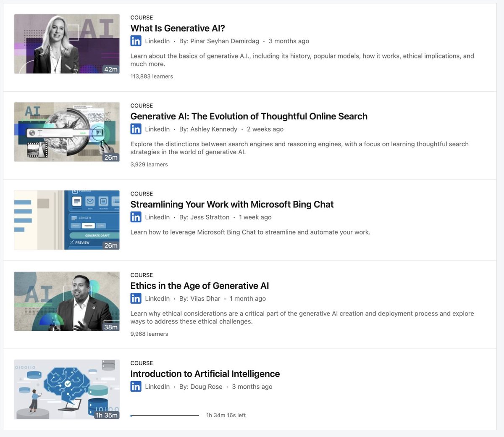
Task: Click author text By: Doug Rose
Action: 201,387
